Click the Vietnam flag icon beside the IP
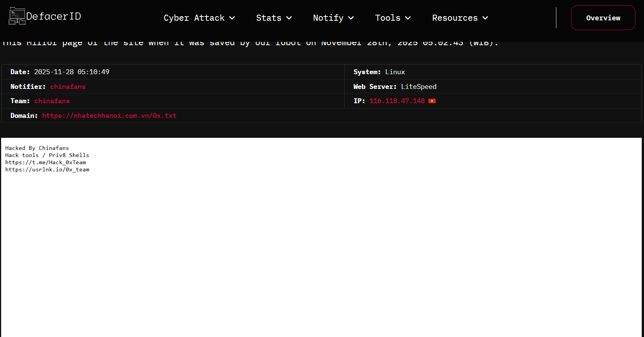644x337 pixels. pyautogui.click(x=432, y=101)
